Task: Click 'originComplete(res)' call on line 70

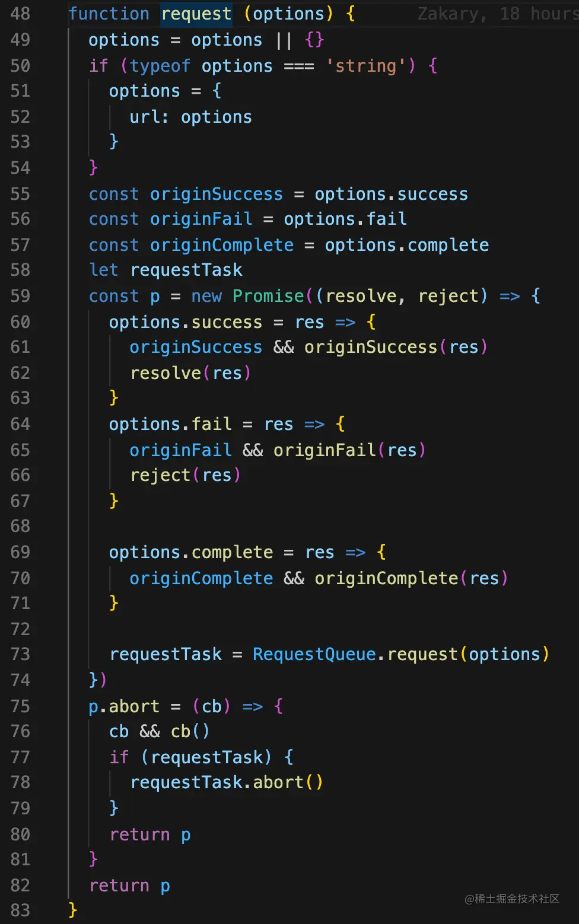Action: [412, 578]
